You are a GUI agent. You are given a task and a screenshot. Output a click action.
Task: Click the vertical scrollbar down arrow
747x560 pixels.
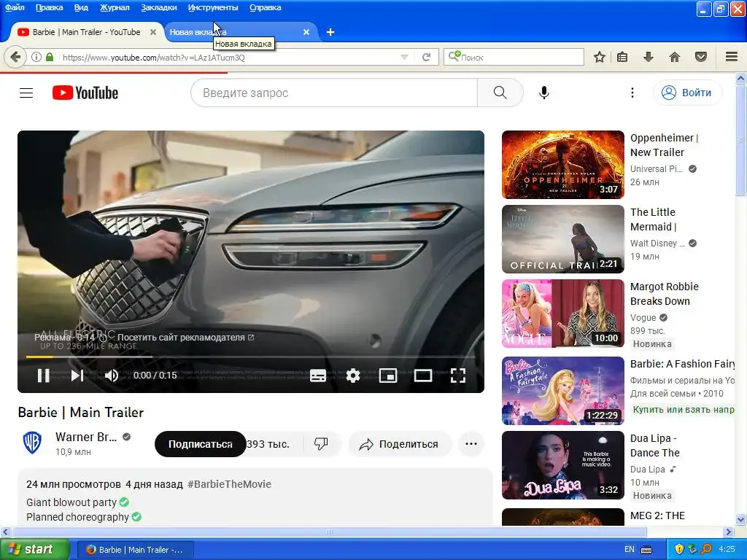coord(741,519)
